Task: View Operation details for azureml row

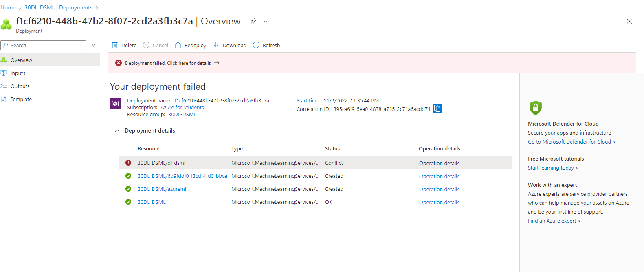Action: coord(439,189)
